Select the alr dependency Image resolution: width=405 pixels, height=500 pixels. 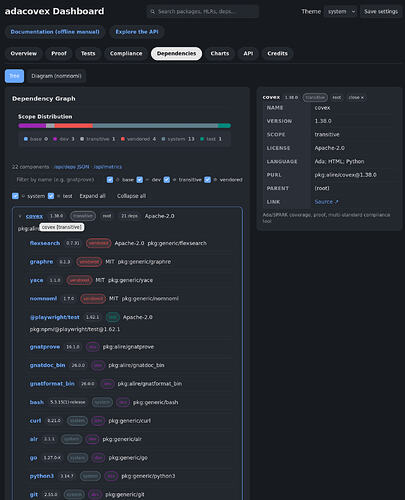click(34, 439)
